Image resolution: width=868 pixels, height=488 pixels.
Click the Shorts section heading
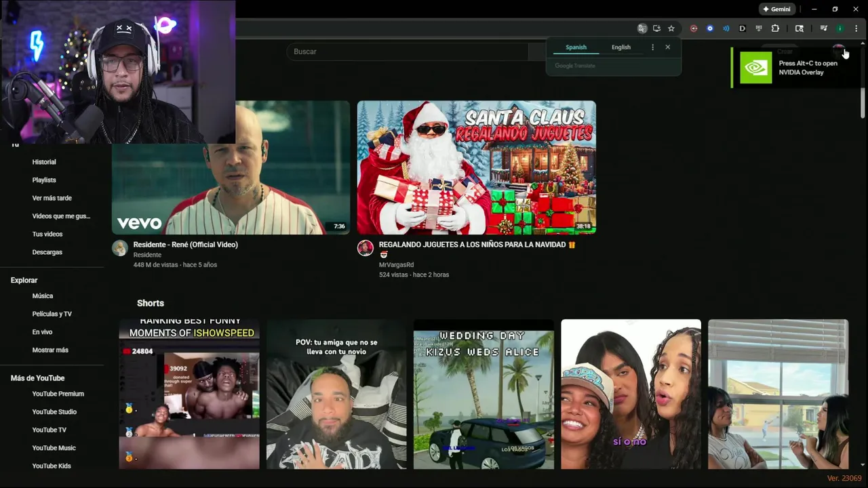pos(151,303)
